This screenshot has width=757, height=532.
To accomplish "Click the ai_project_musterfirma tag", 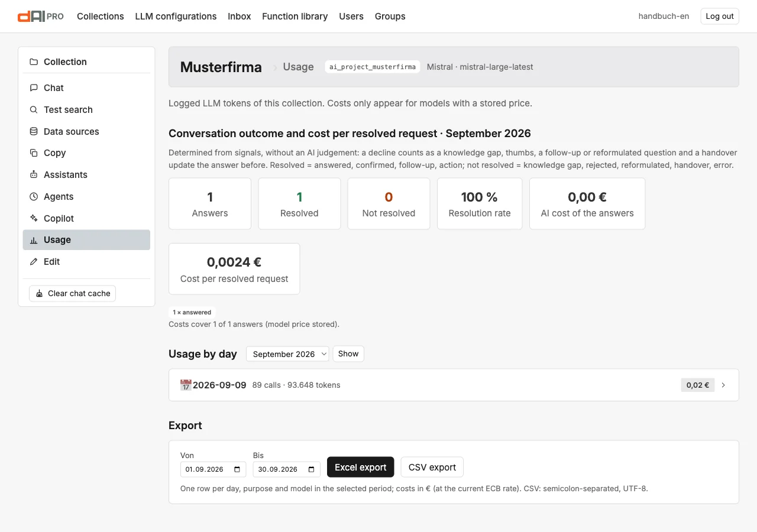I will tap(373, 67).
